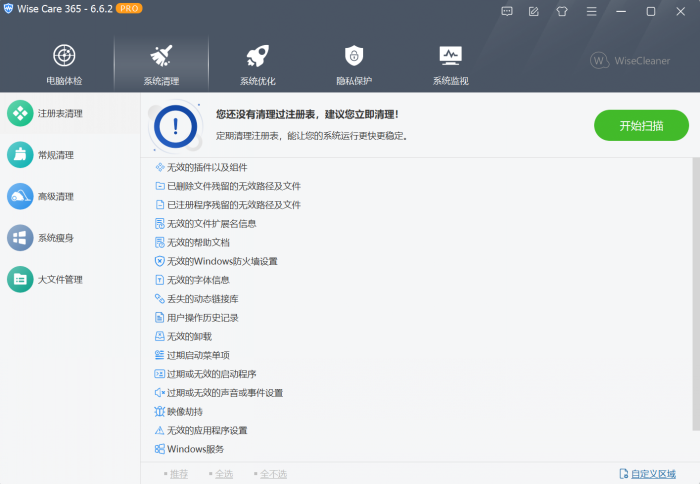The width and height of the screenshot is (700, 484).
Task: Select the 用户操作历史记录 entry text
Action: (x=203, y=317)
